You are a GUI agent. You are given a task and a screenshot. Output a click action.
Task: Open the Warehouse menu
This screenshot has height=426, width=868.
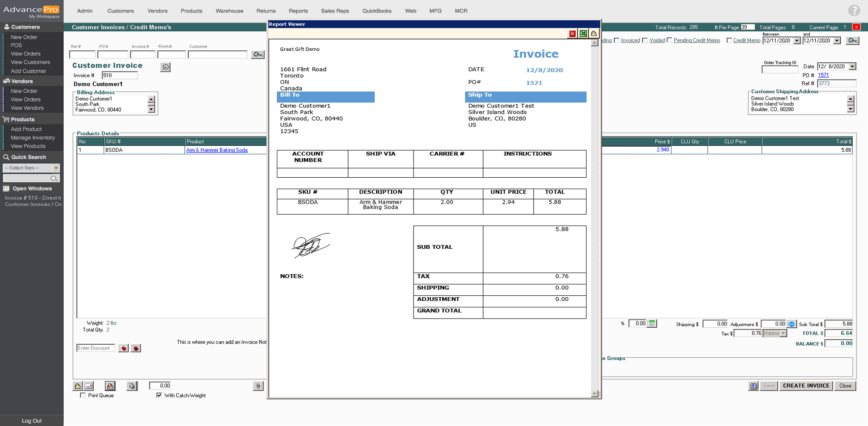click(x=229, y=11)
